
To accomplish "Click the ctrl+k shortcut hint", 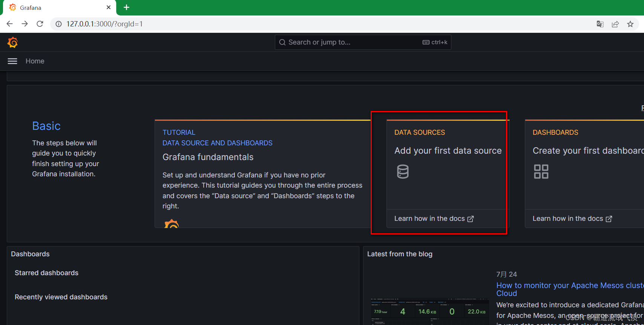I will (x=435, y=42).
